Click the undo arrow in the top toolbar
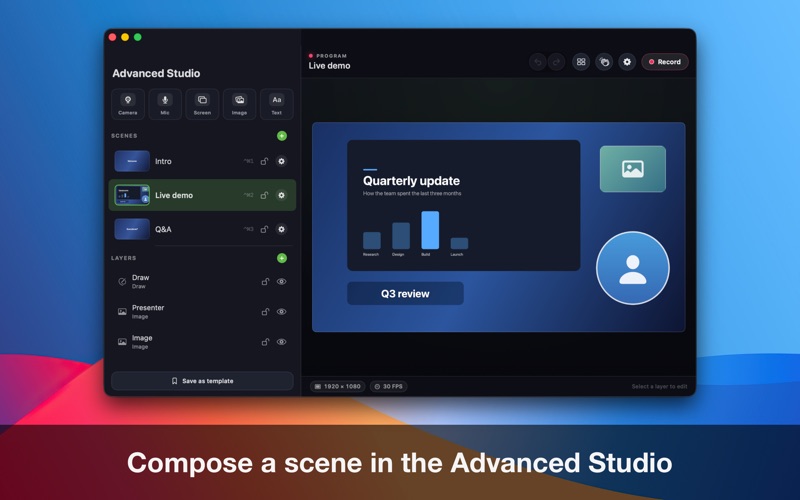The image size is (800, 500). tap(537, 62)
